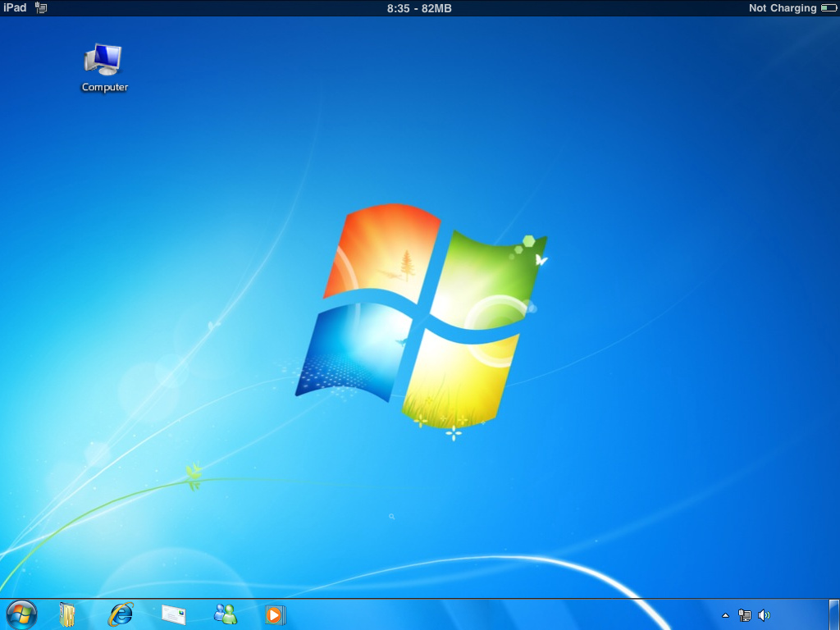Launch Internet Explorer from the taskbar
The image size is (840, 630).
pos(121,614)
